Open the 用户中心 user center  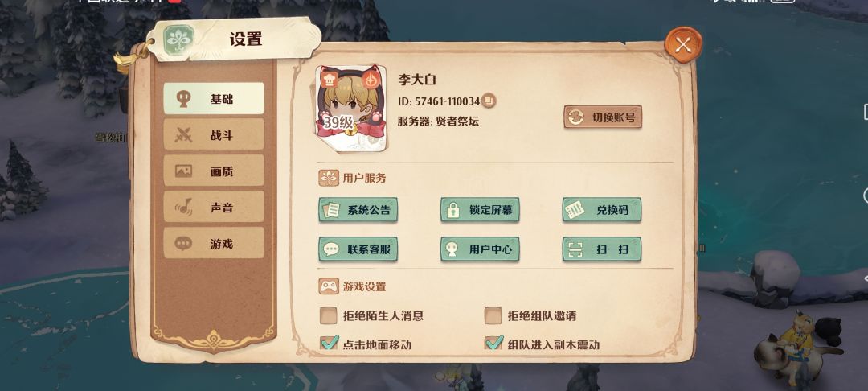[x=480, y=249]
